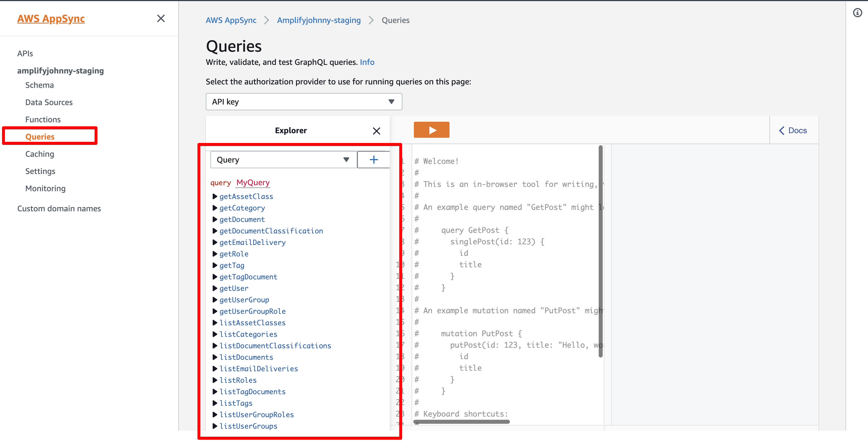
Task: Open Schema from the sidebar
Action: [x=39, y=85]
